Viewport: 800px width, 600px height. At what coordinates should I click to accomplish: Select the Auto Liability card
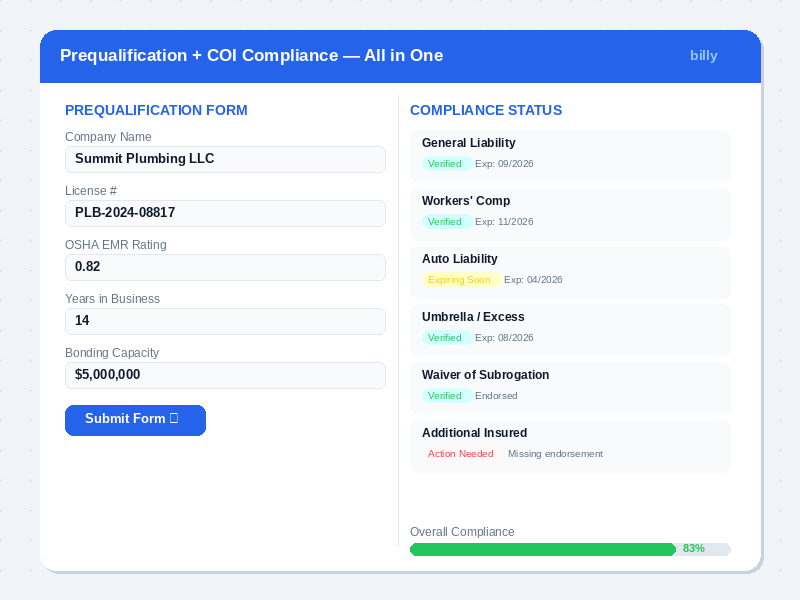coord(570,271)
